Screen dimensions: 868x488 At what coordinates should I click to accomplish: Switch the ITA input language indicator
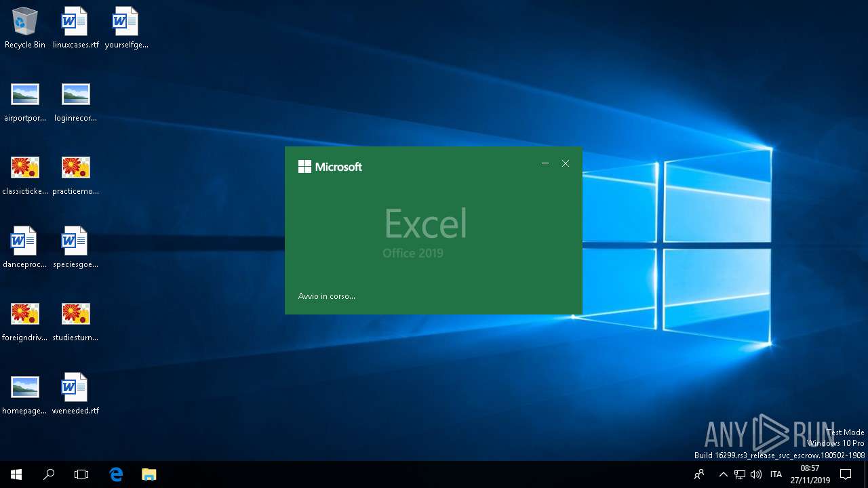point(776,474)
